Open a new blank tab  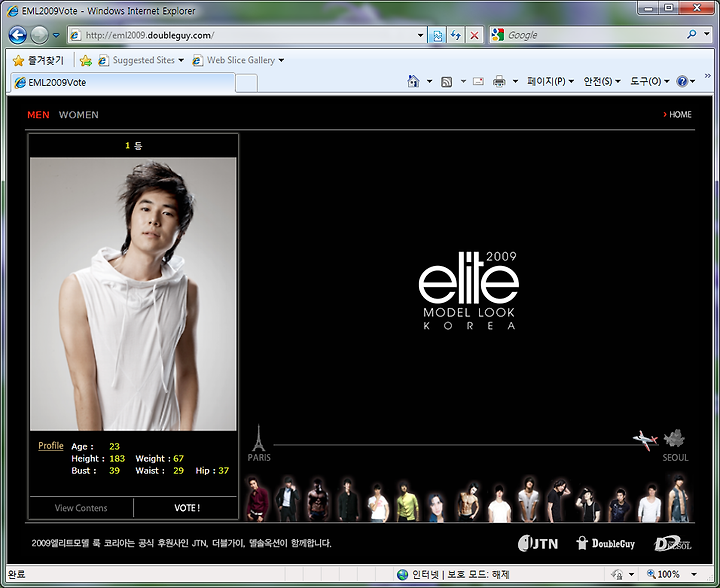click(x=247, y=84)
